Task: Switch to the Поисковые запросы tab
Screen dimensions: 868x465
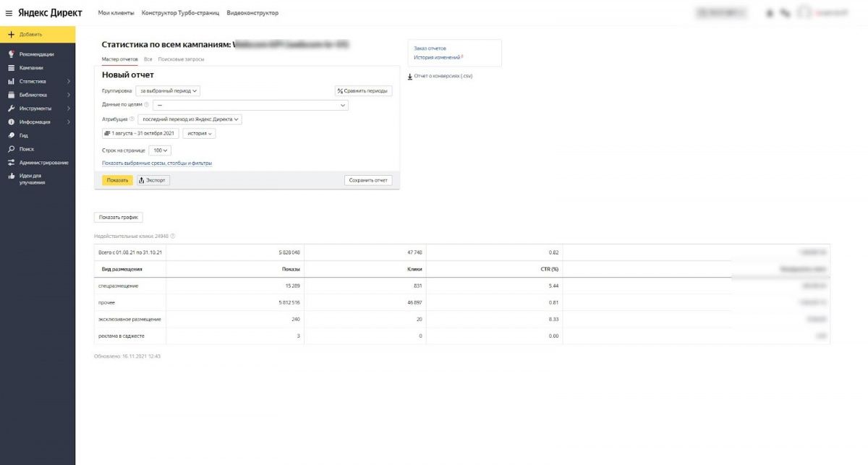Action: pyautogui.click(x=181, y=59)
